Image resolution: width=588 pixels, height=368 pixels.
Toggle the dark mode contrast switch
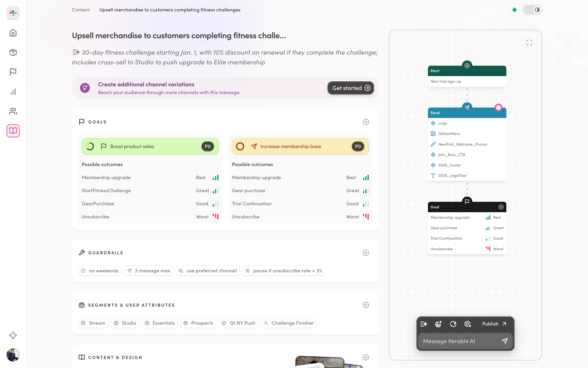(532, 10)
